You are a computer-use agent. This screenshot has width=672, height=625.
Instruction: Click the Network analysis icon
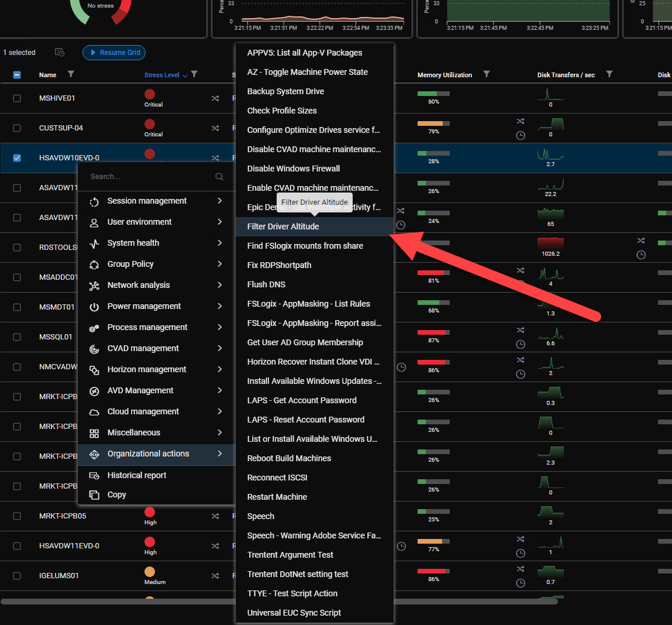(94, 286)
